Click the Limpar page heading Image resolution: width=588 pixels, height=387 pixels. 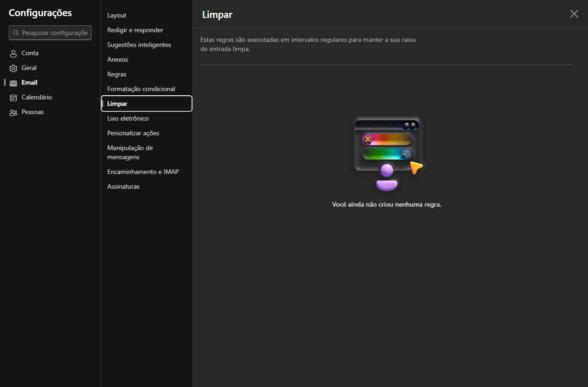pos(217,15)
